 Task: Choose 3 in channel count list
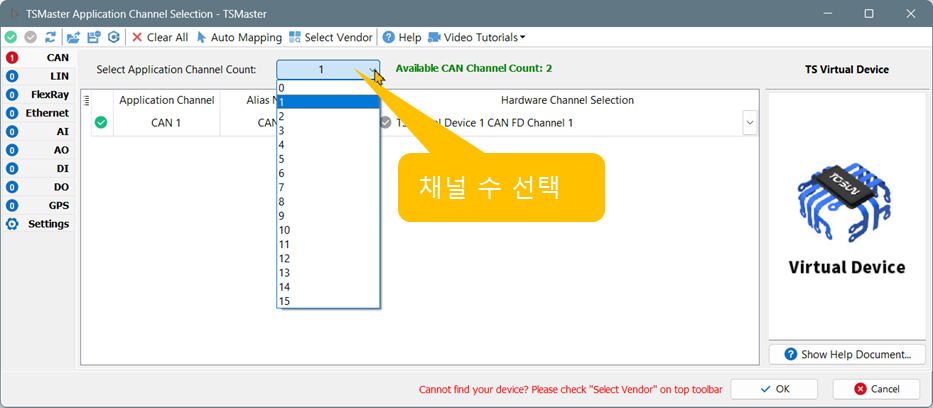click(328, 130)
